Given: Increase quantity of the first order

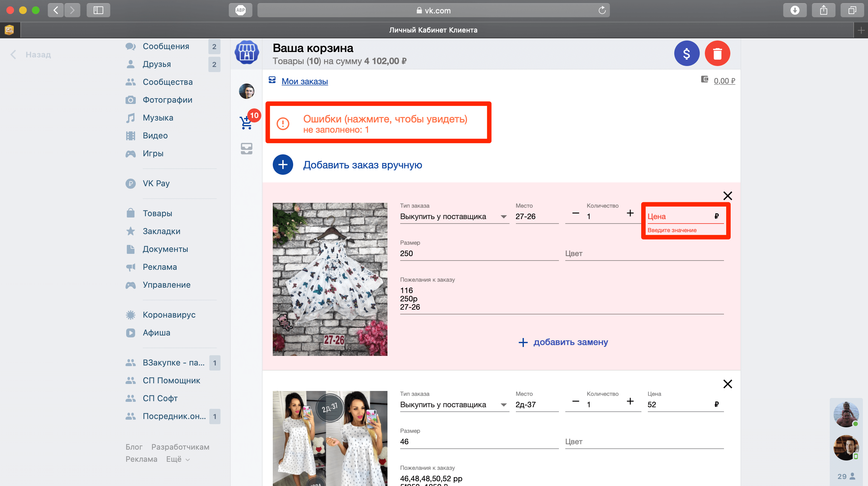Looking at the screenshot, I should [x=630, y=213].
